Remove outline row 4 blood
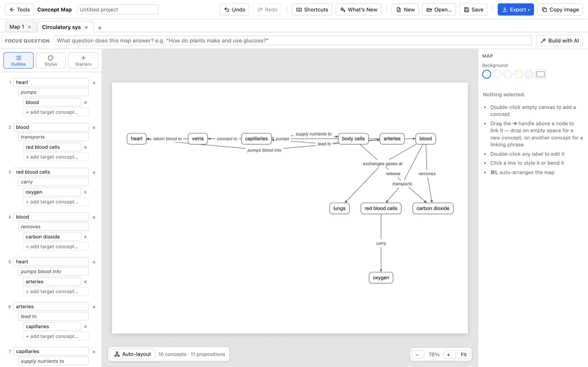This screenshot has height=367, width=588. [94, 217]
